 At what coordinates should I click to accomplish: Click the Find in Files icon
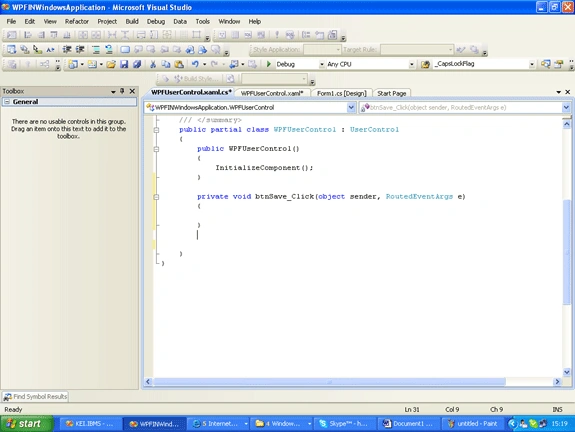(x=425, y=64)
